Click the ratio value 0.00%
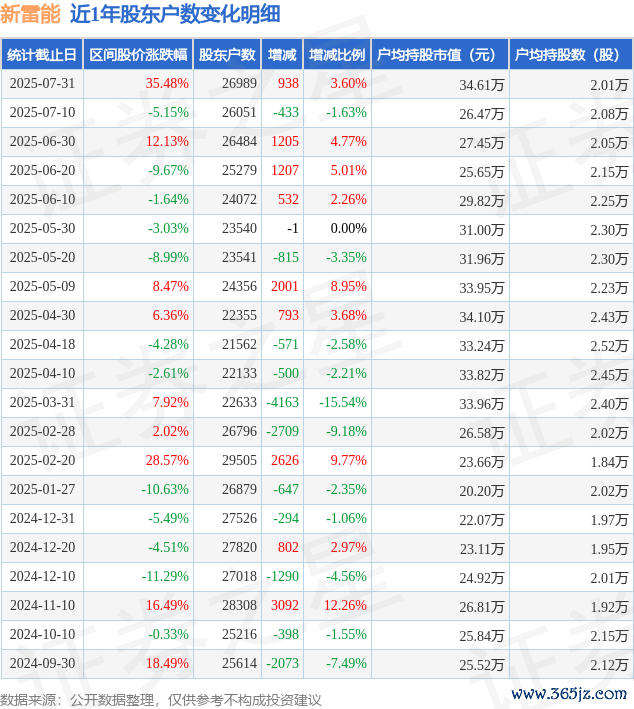Screen dimensions: 634x709 348,228
